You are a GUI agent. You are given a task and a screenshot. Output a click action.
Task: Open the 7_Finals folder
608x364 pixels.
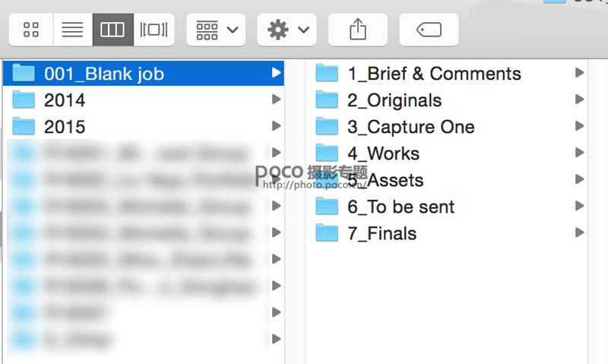(x=382, y=233)
